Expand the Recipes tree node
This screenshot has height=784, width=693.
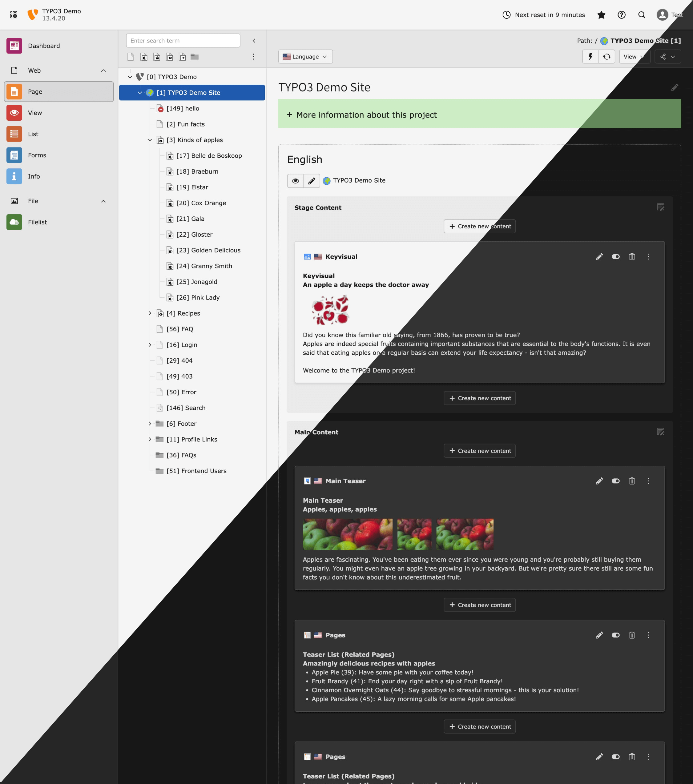(150, 313)
